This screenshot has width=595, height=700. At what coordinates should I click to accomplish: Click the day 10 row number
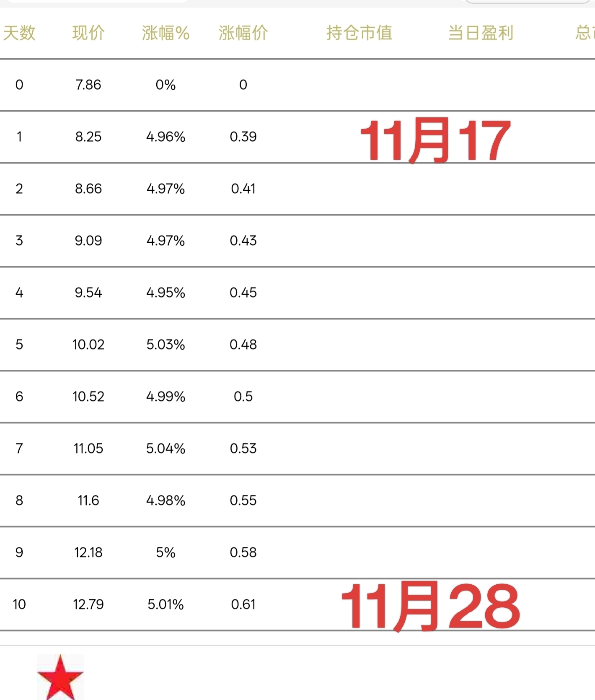19,604
